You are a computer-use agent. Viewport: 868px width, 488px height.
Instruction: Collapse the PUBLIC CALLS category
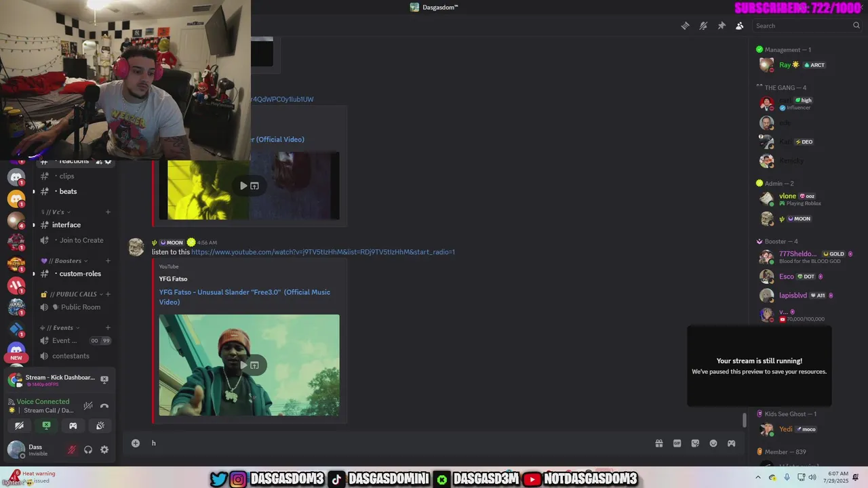point(72,294)
